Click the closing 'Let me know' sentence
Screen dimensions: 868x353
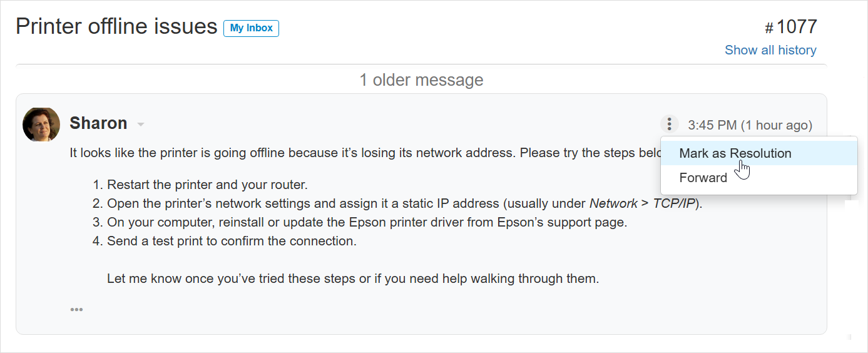pyautogui.click(x=353, y=279)
